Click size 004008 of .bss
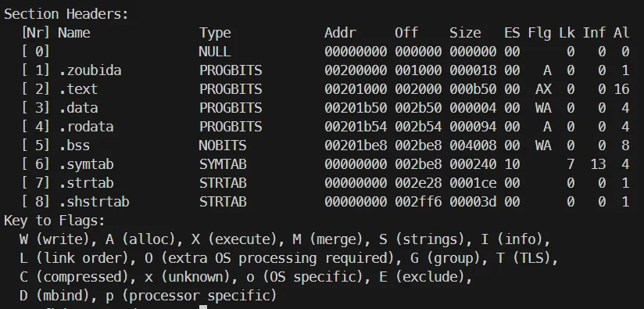 (x=473, y=146)
